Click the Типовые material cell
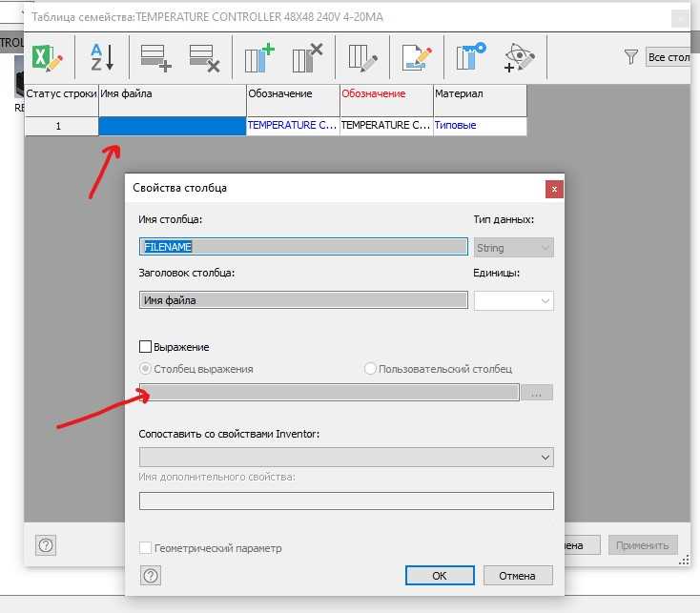This screenshot has width=700, height=613. click(481, 126)
